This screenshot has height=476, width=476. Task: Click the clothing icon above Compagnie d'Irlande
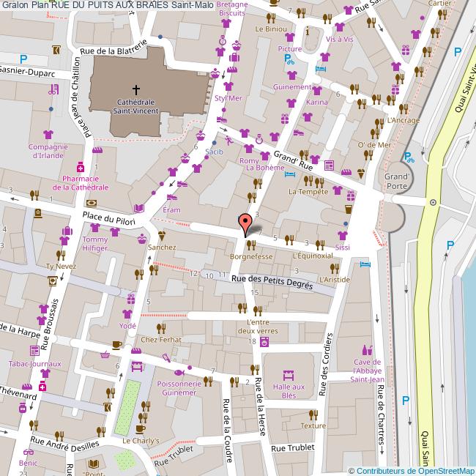48,135
